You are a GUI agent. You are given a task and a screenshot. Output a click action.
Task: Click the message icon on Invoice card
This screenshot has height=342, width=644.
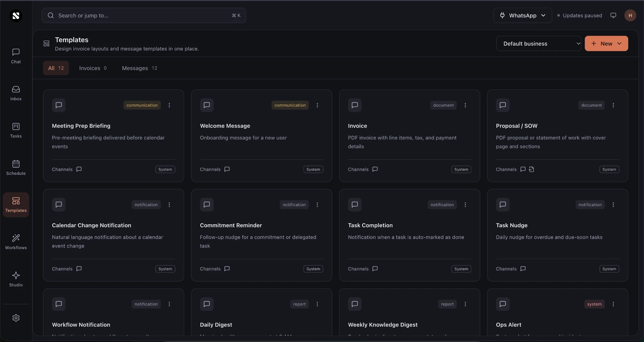pos(355,105)
